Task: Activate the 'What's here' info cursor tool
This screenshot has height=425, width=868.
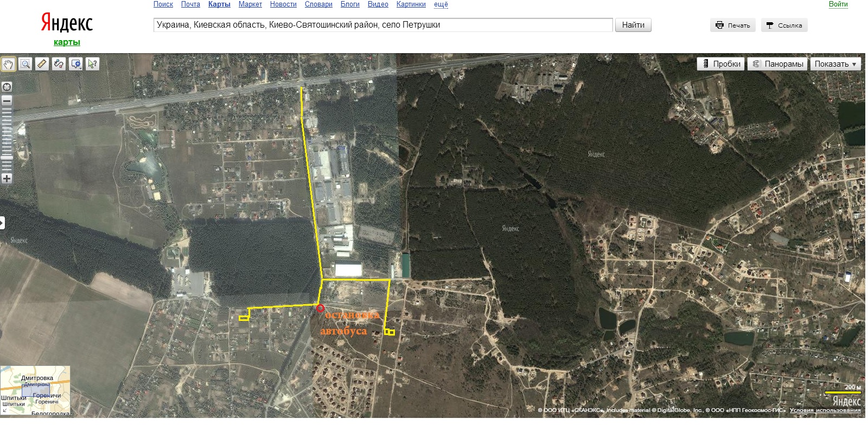Action: pyautogui.click(x=92, y=64)
